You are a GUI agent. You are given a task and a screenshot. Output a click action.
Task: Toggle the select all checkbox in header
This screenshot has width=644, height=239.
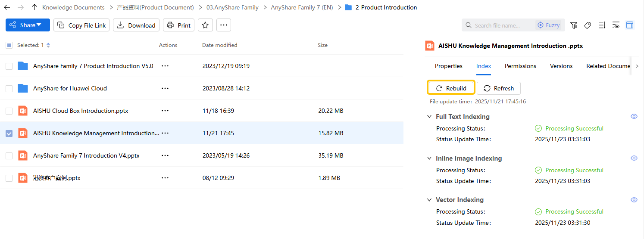[x=9, y=45]
